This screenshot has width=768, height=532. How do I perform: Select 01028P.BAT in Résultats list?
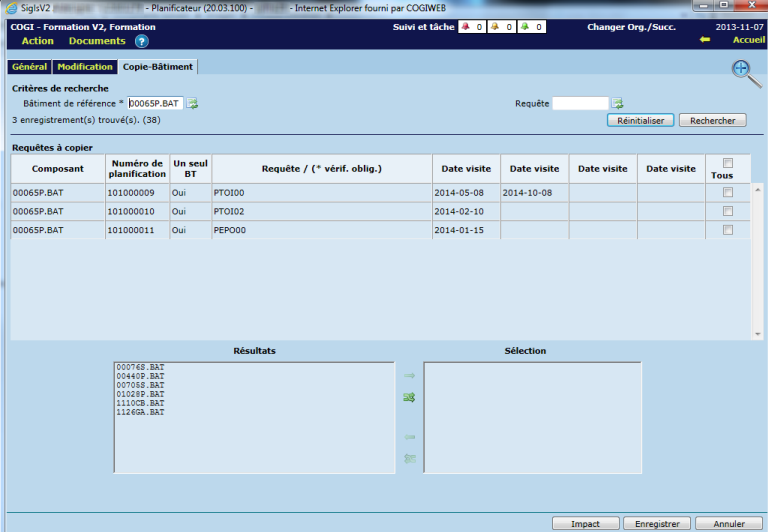(x=139, y=394)
